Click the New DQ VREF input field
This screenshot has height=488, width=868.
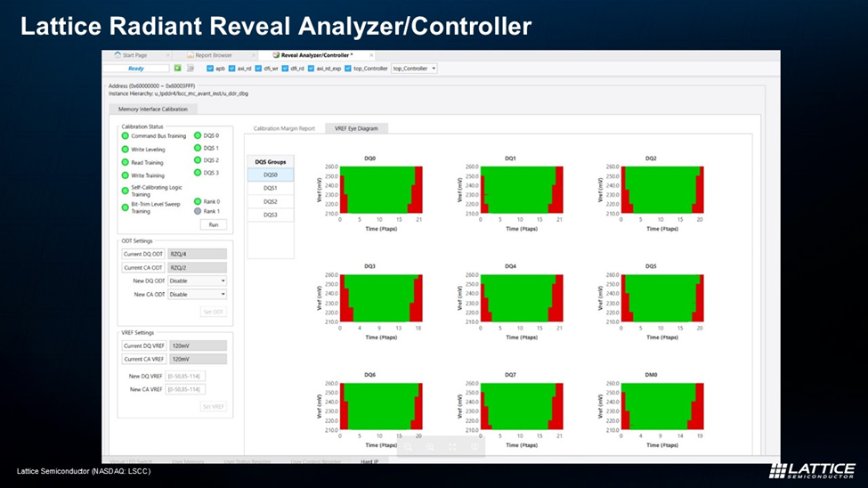(x=185, y=376)
